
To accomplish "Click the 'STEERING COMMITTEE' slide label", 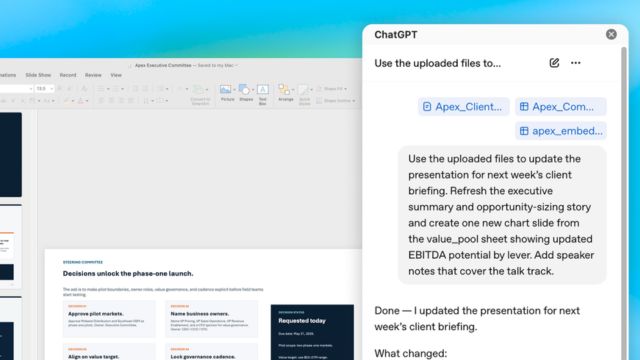I will pos(83,262).
